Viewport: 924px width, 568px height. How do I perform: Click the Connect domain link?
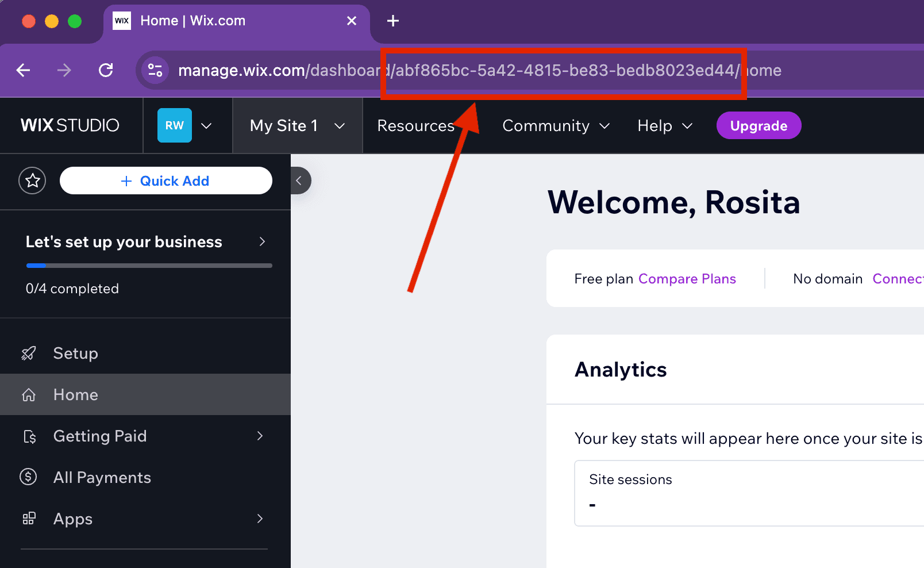point(898,279)
